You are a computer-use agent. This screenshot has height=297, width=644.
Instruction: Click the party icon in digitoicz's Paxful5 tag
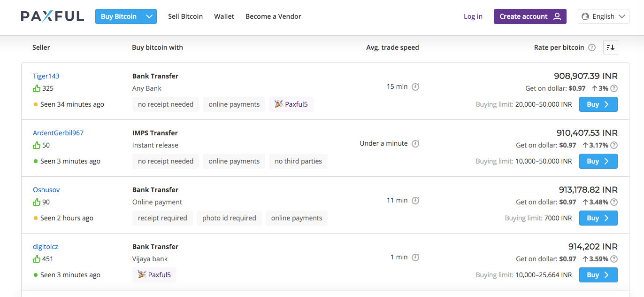tap(142, 274)
